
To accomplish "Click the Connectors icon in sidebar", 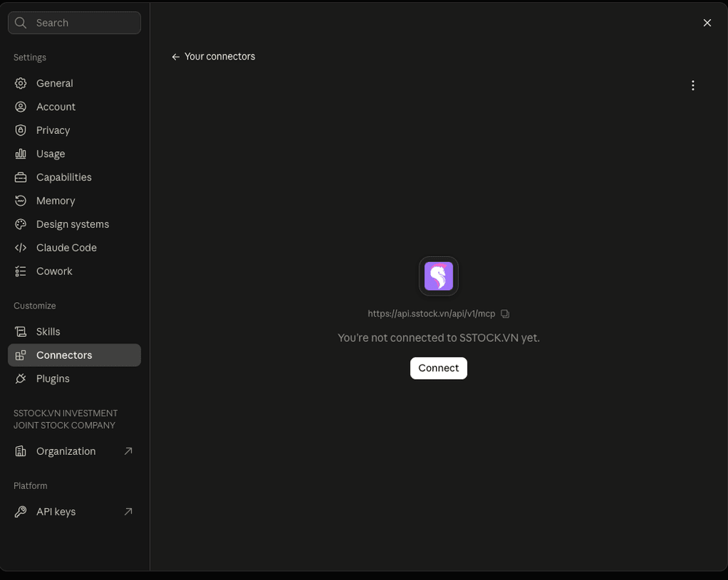I will click(x=20, y=355).
